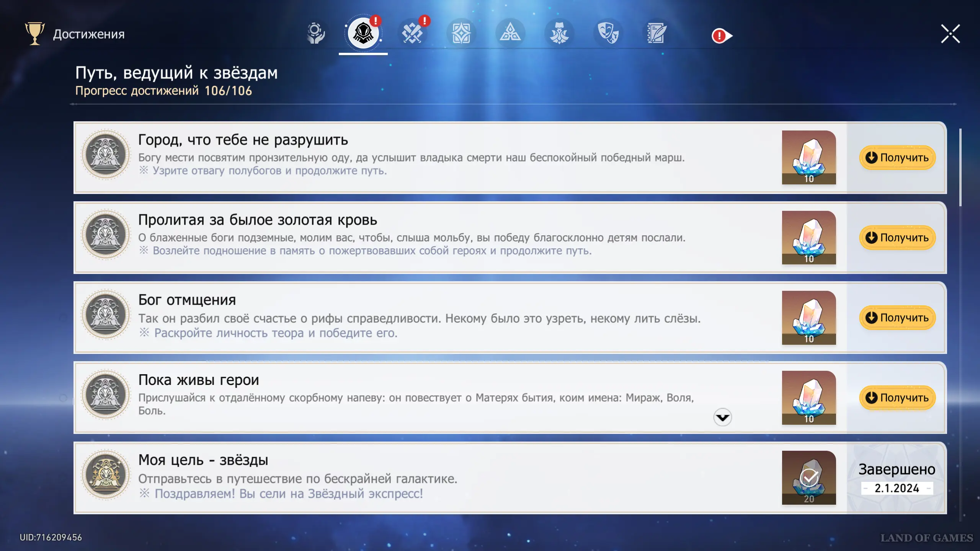This screenshot has height=551, width=980.
Task: Click medal icon of Пролитая за былое золотая кровь
Action: 106,234
